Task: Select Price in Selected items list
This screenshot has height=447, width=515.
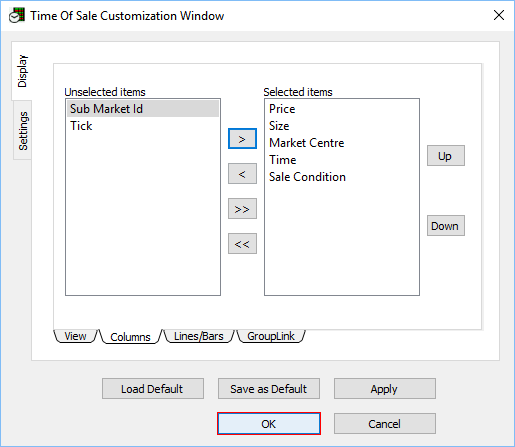Action: 282,109
